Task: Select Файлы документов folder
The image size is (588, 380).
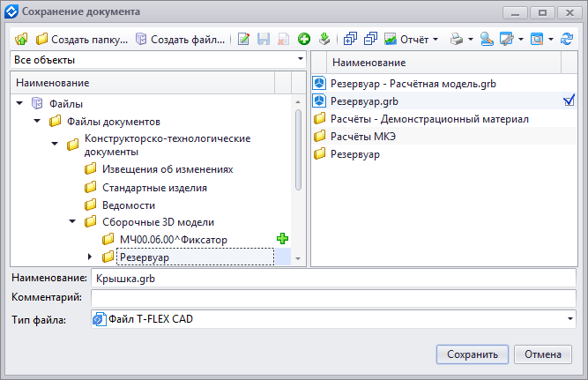Action: click(113, 122)
